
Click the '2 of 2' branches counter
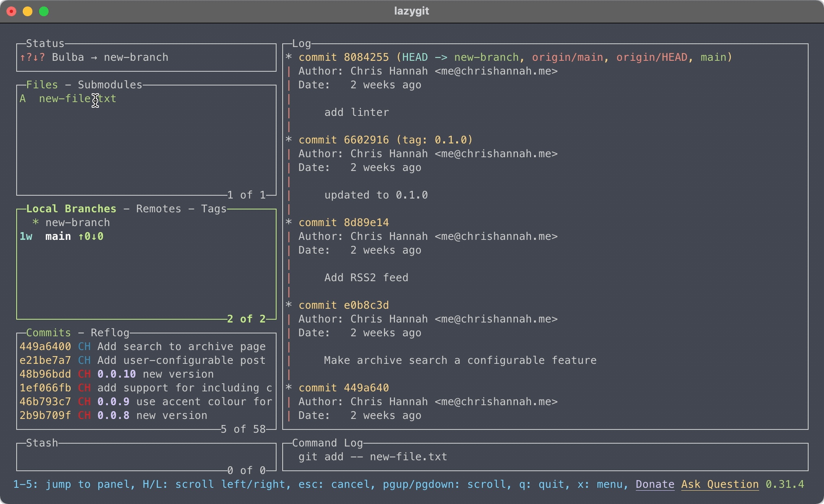(x=246, y=319)
